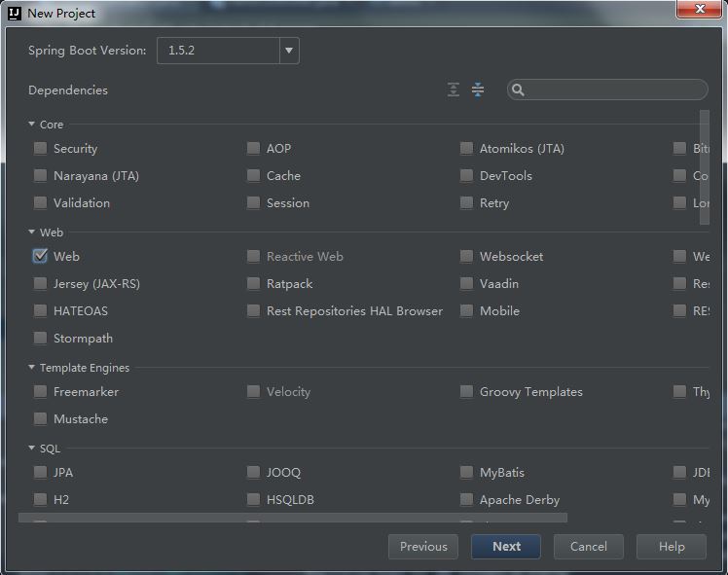Click the IntelliJ logo in title bar

point(15,14)
